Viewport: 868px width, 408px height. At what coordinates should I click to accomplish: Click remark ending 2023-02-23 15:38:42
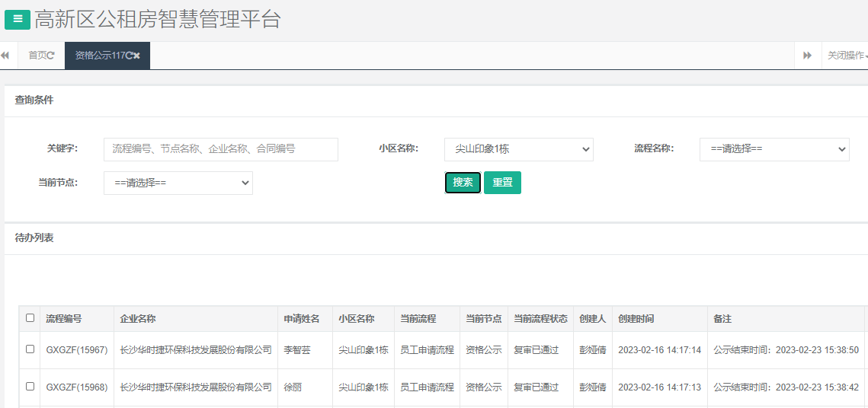(x=786, y=387)
